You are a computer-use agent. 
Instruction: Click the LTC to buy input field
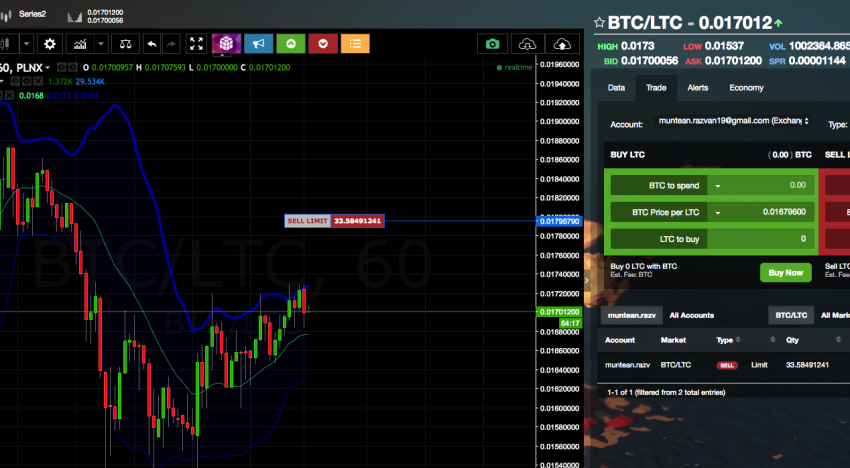pyautogui.click(x=761, y=239)
